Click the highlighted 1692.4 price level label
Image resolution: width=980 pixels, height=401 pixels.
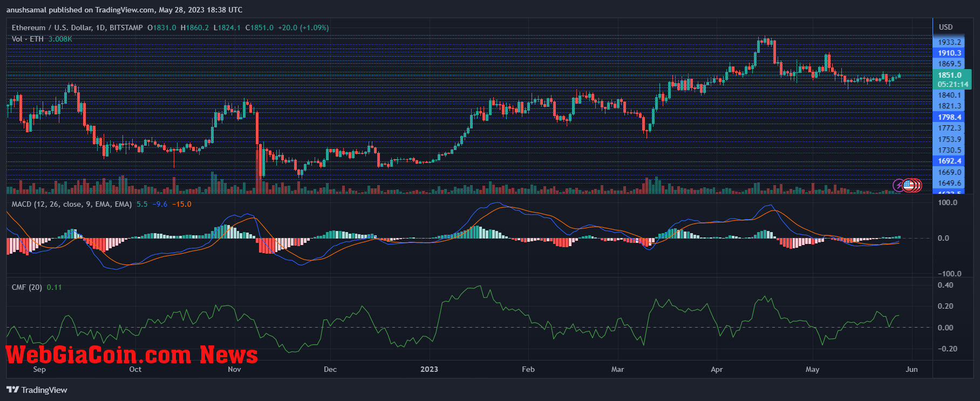point(949,161)
